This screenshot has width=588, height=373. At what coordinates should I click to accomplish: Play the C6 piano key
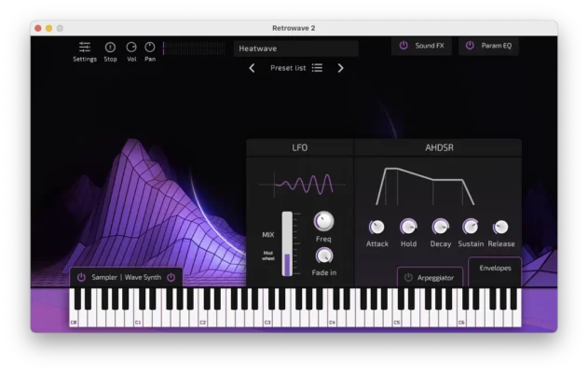click(x=461, y=320)
